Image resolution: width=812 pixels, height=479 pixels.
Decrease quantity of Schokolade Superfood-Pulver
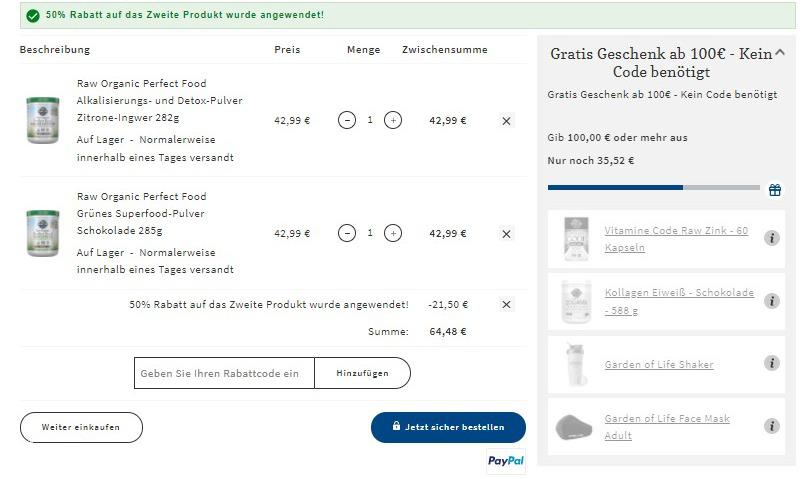click(x=347, y=234)
